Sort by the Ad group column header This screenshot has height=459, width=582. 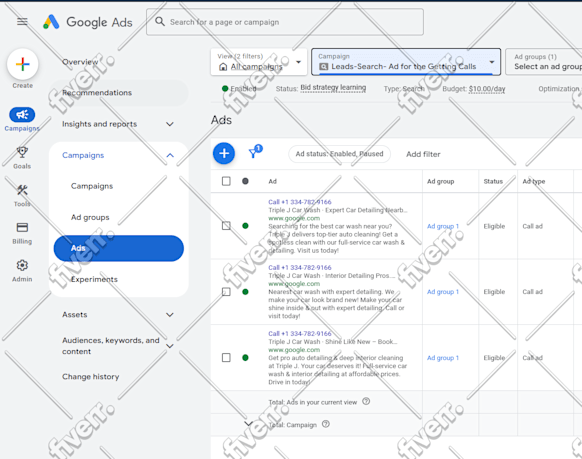point(440,181)
